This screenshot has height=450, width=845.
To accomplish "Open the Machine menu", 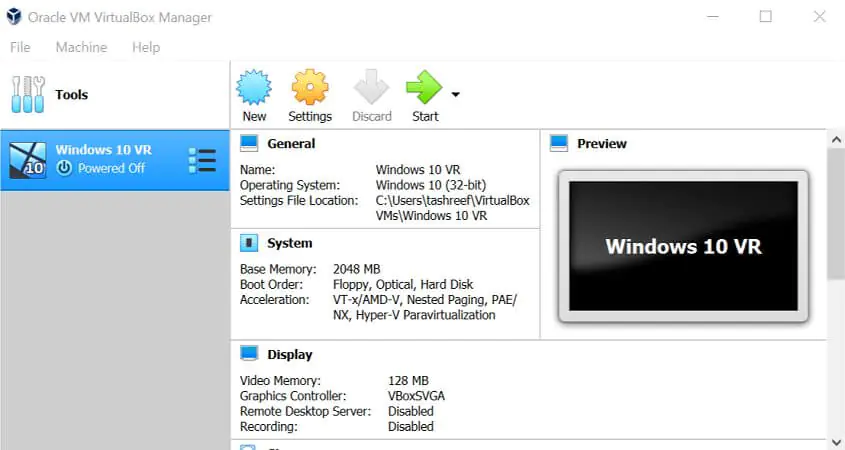I will [81, 47].
